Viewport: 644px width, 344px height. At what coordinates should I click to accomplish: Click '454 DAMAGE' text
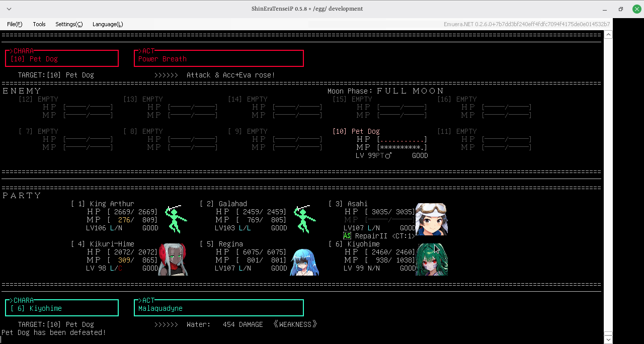tap(243, 324)
